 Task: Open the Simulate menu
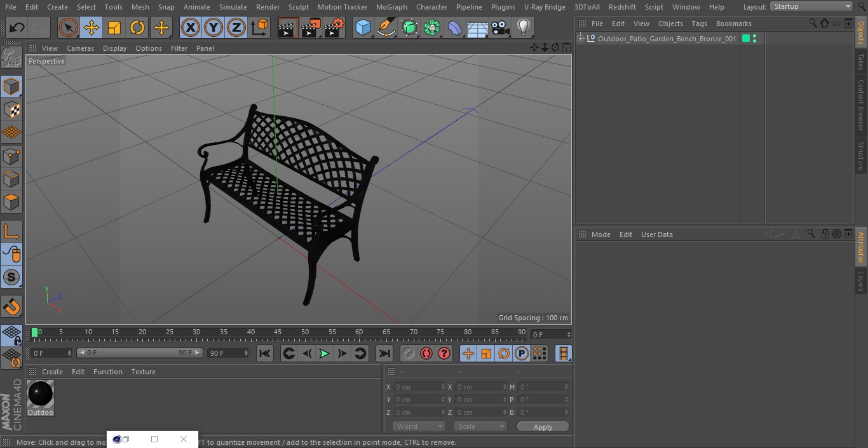click(233, 7)
